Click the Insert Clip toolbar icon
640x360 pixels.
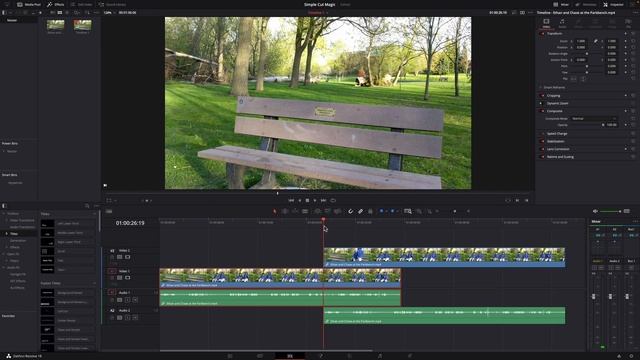coord(318,211)
